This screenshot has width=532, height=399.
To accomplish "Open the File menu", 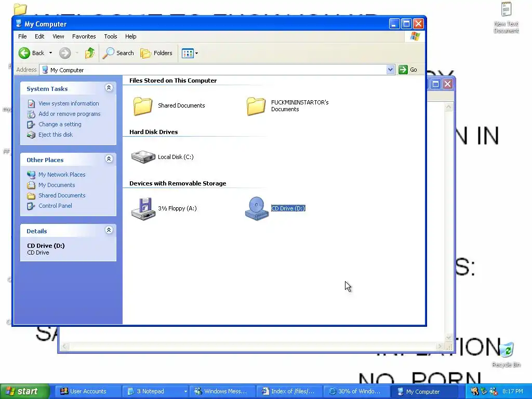I will point(22,36).
